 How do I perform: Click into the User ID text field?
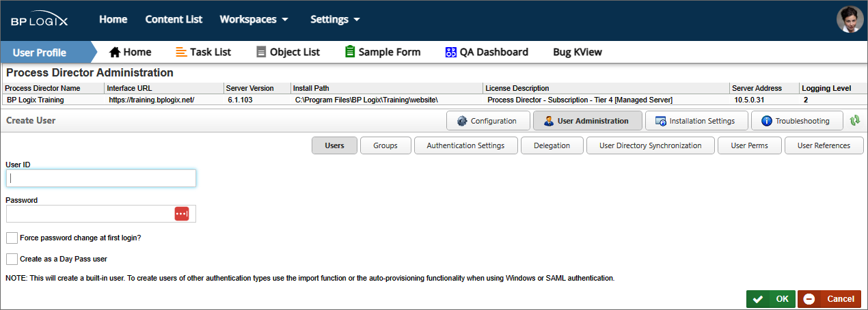(101, 178)
